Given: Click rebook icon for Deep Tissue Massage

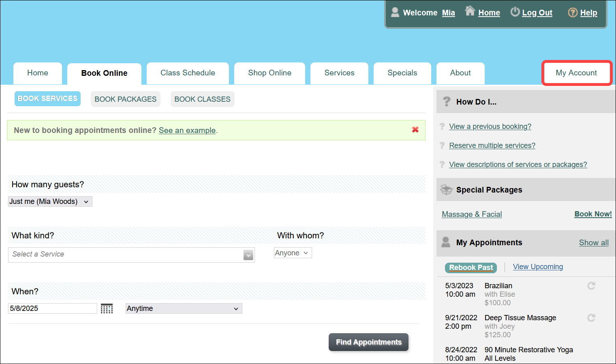Looking at the screenshot, I should [x=591, y=318].
